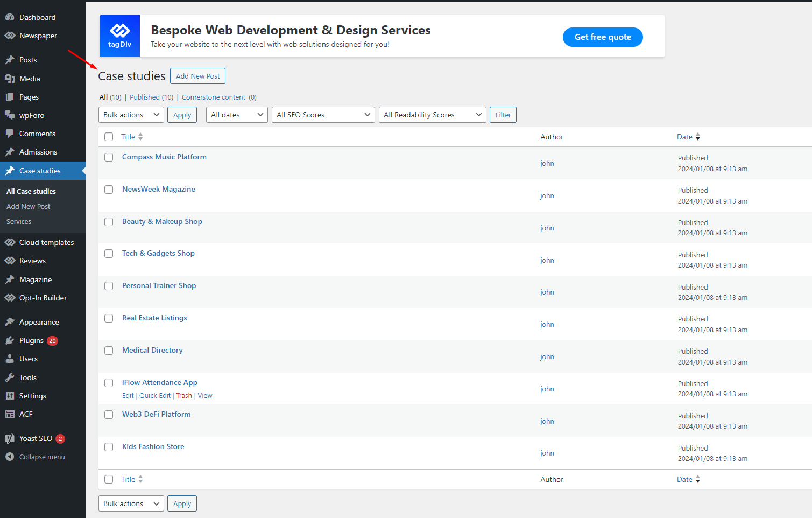
Task: Click View under iFlow Attendance App
Action: [x=205, y=396]
